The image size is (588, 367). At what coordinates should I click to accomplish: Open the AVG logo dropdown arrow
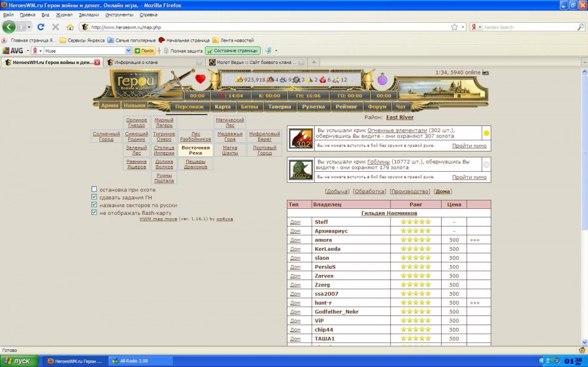click(x=27, y=50)
